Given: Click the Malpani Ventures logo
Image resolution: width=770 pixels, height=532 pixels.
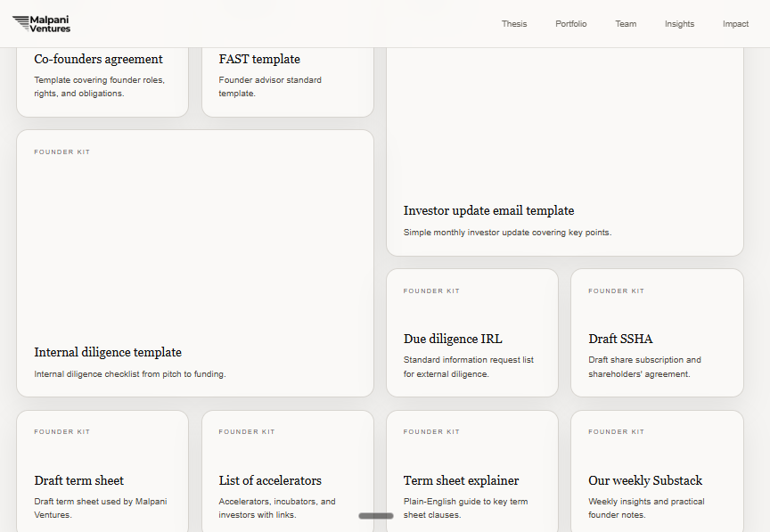Looking at the screenshot, I should [x=43, y=23].
